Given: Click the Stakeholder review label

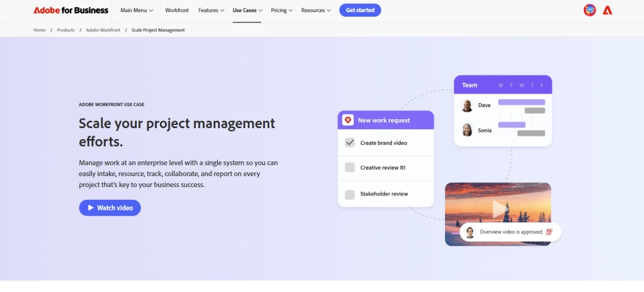Looking at the screenshot, I should click(384, 194).
